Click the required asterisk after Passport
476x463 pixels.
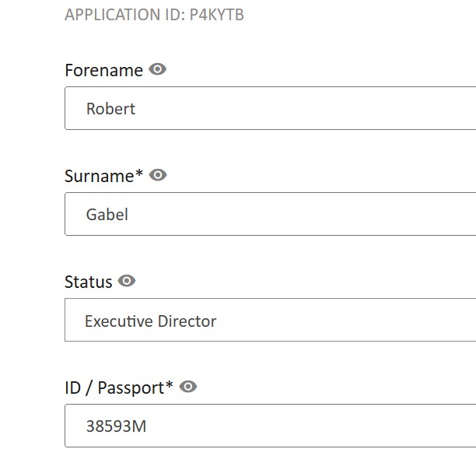click(x=169, y=385)
